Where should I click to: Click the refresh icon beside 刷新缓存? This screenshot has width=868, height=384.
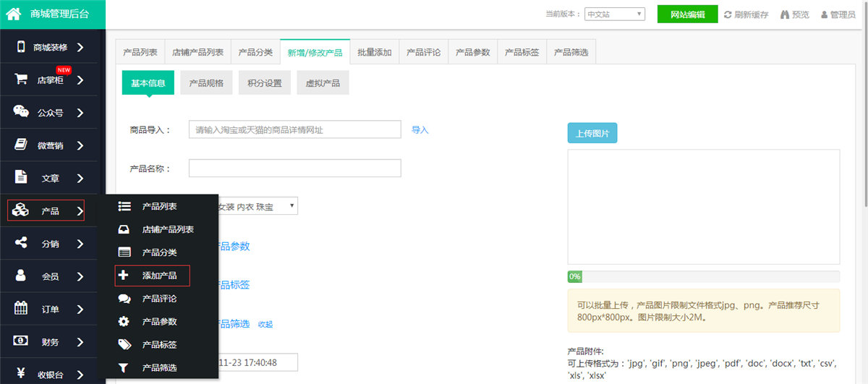point(728,14)
